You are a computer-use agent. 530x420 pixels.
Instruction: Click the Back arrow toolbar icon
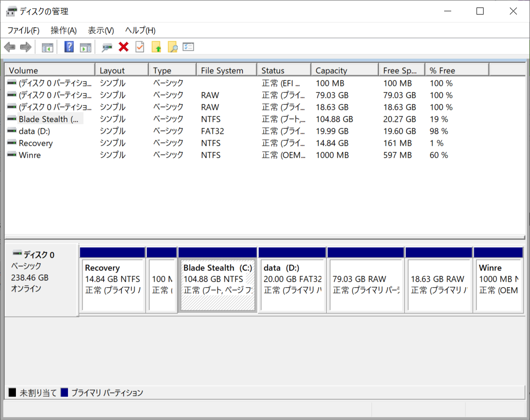10,47
